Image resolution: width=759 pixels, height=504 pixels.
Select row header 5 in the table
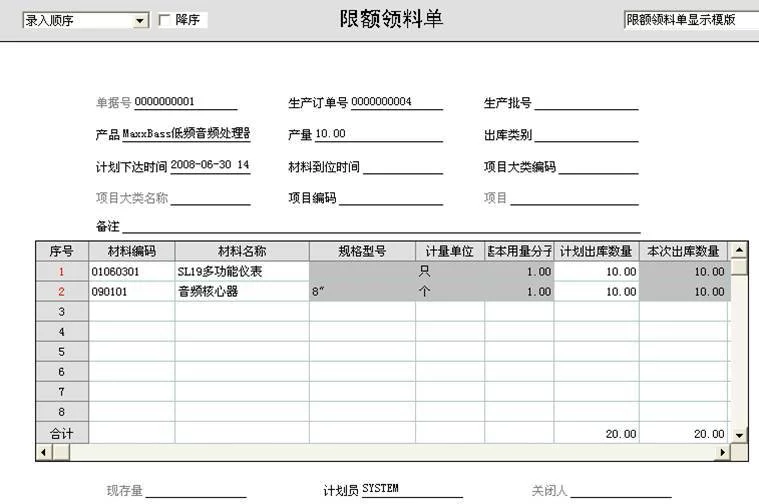point(62,351)
